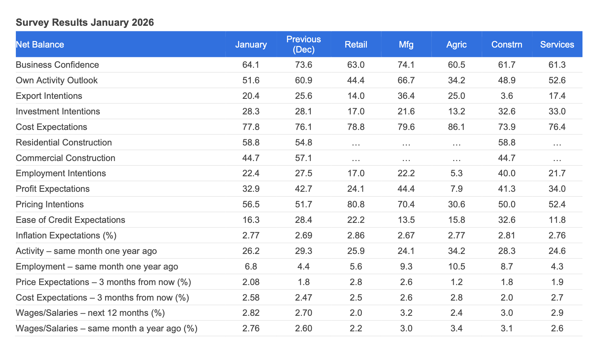Select the "Previous (Dec)" column header
The height and width of the screenshot is (364, 603).
pos(303,44)
